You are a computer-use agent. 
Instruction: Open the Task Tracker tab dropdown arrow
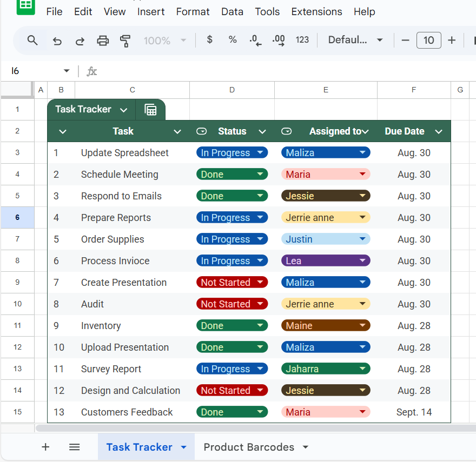pos(184,447)
